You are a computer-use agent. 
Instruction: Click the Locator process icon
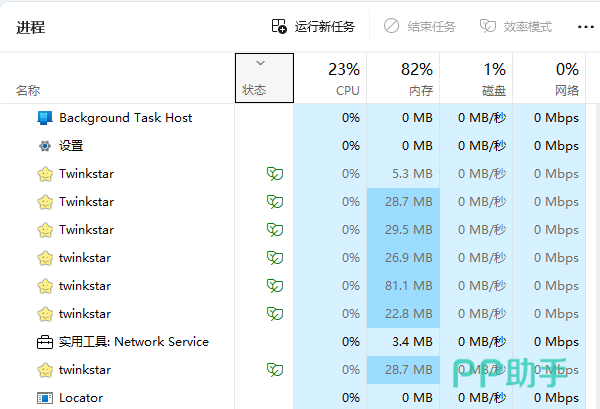45,398
